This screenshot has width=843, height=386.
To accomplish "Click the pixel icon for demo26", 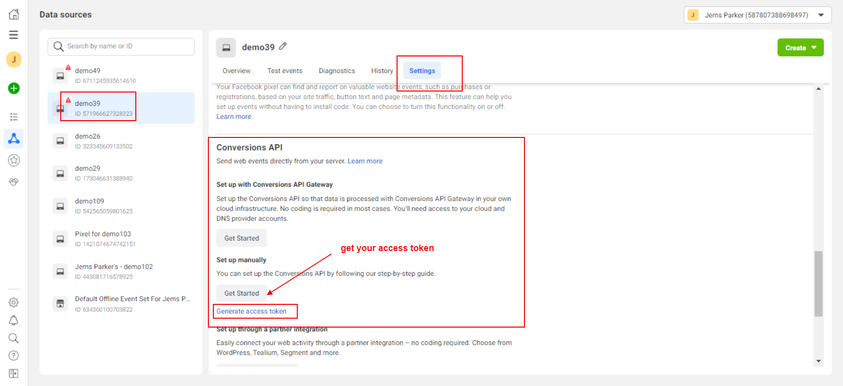I will pyautogui.click(x=60, y=141).
